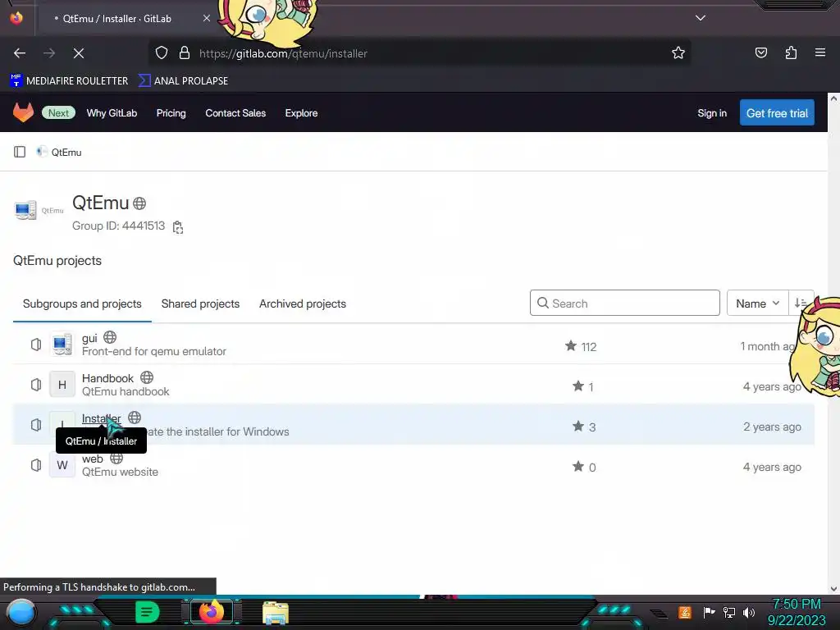Screen dimensions: 840x630
Task: Close the QtEmu Installer browser tab
Action: 206,18
